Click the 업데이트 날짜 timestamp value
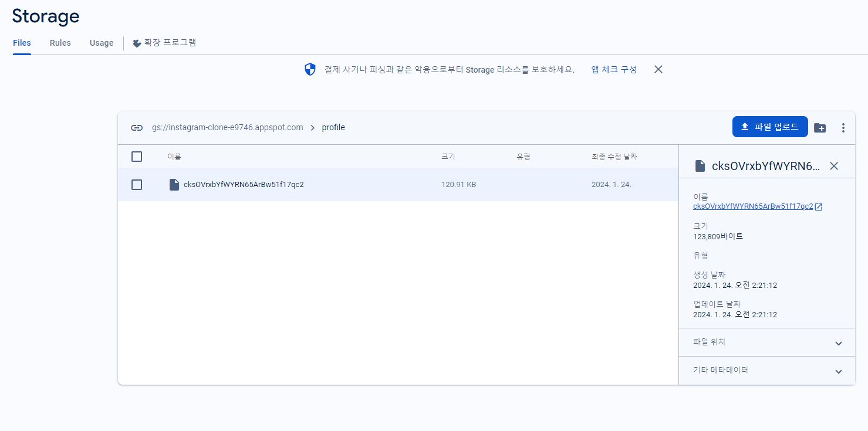 tap(735, 315)
